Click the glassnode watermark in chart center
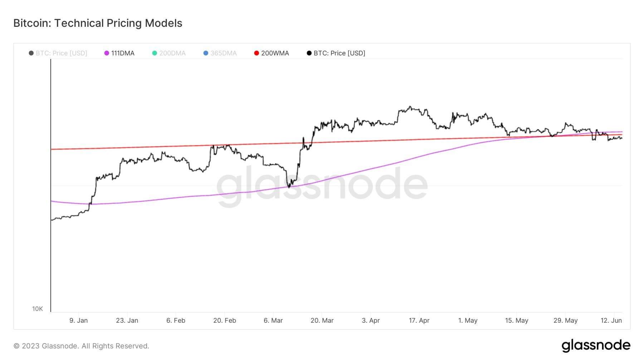The image size is (644, 362). 322,185
